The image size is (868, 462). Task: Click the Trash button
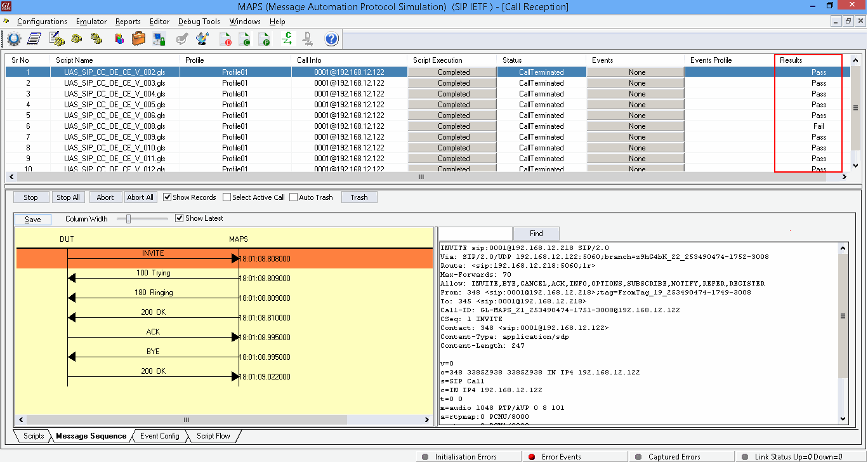point(359,197)
